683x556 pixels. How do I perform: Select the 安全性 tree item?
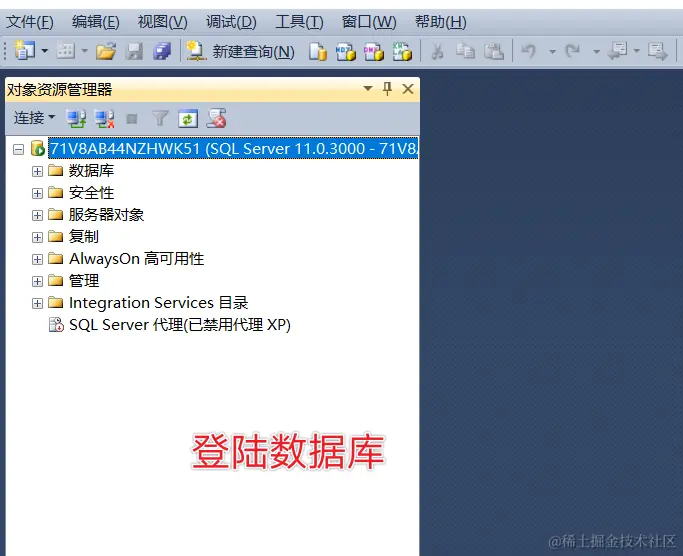(91, 193)
